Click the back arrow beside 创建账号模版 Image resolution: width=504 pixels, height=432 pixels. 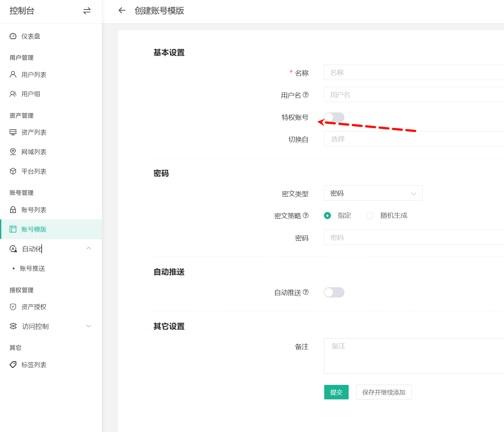pos(122,11)
